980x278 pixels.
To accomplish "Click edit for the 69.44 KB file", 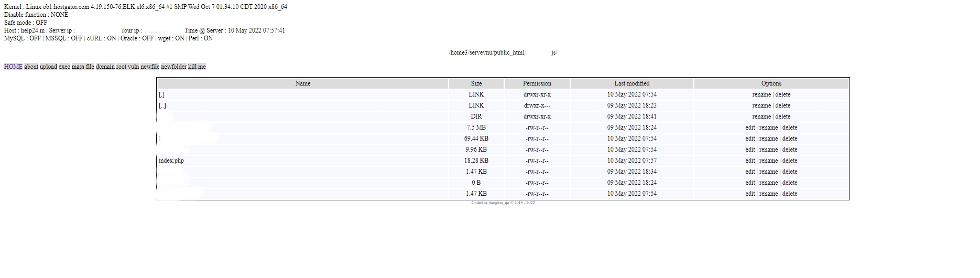I will (x=750, y=138).
